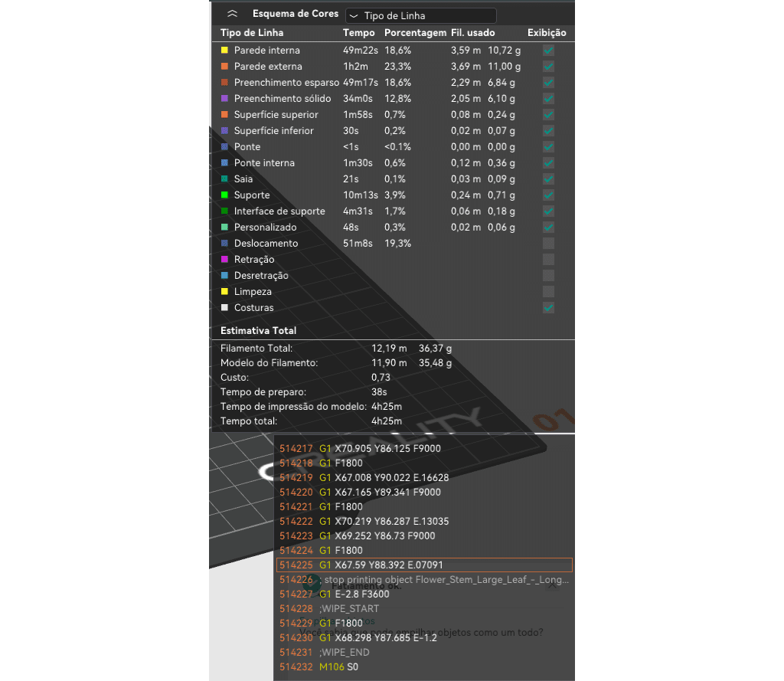Click the Tempo column header
Viewport: 784px width, 681px height.
coord(358,32)
